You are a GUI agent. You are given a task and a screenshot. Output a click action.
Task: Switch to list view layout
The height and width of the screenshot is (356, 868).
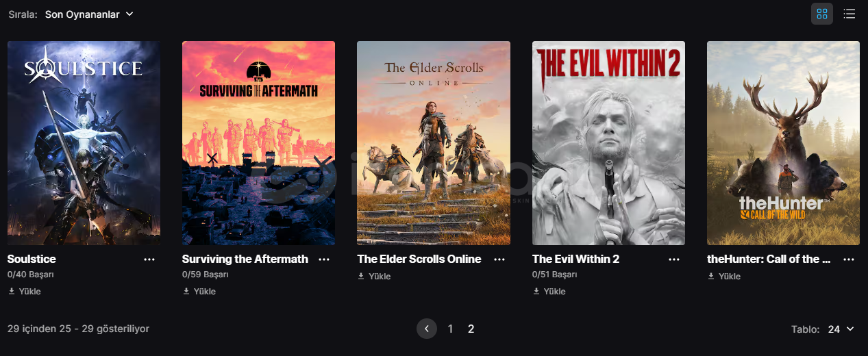coord(850,14)
